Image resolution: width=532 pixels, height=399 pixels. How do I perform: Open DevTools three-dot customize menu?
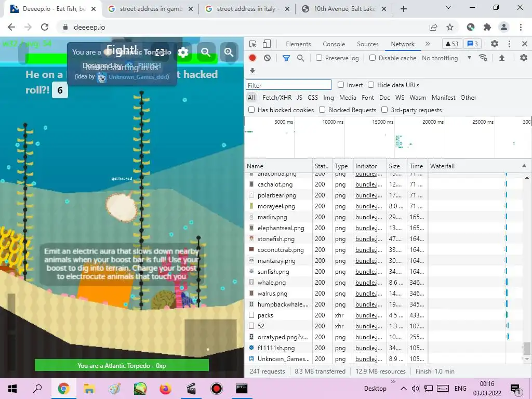click(x=509, y=44)
